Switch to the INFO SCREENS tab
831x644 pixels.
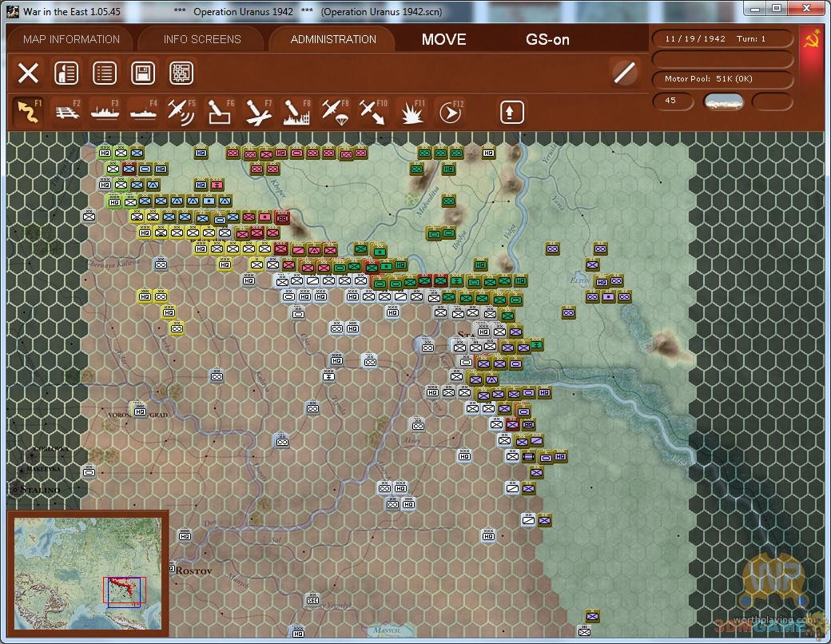pyautogui.click(x=201, y=39)
